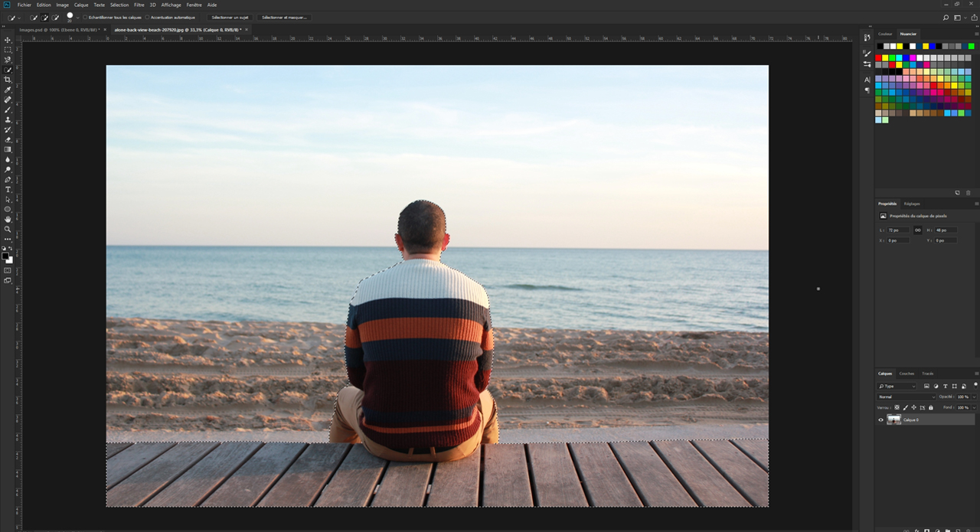Open the Fichier menu
Screen dimensions: 980x532
click(24, 5)
